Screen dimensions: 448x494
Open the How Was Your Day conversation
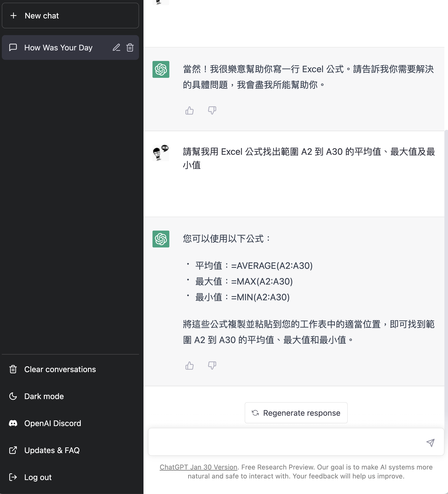tap(58, 47)
